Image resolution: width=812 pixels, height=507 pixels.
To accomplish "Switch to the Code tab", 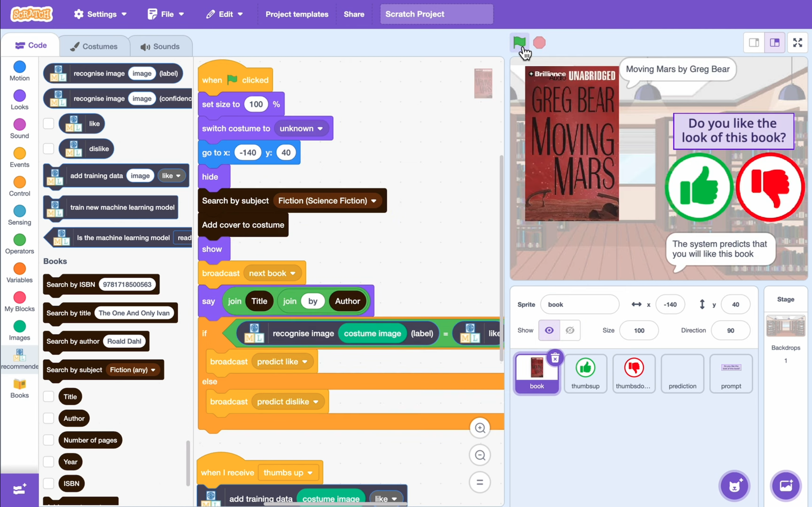I will [x=31, y=45].
